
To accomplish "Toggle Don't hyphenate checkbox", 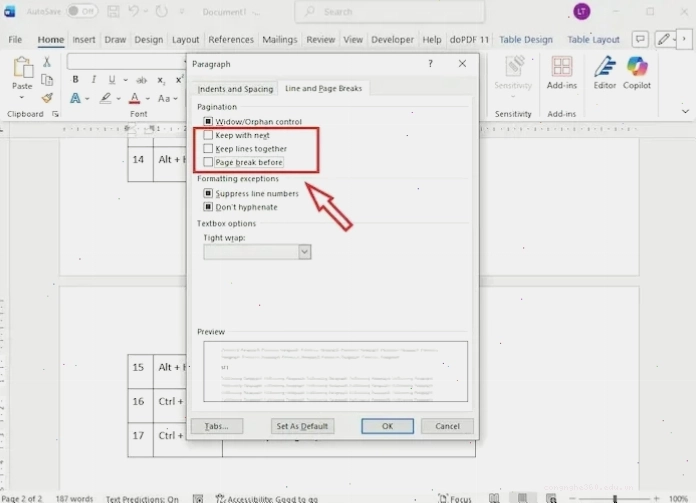I will (208, 207).
